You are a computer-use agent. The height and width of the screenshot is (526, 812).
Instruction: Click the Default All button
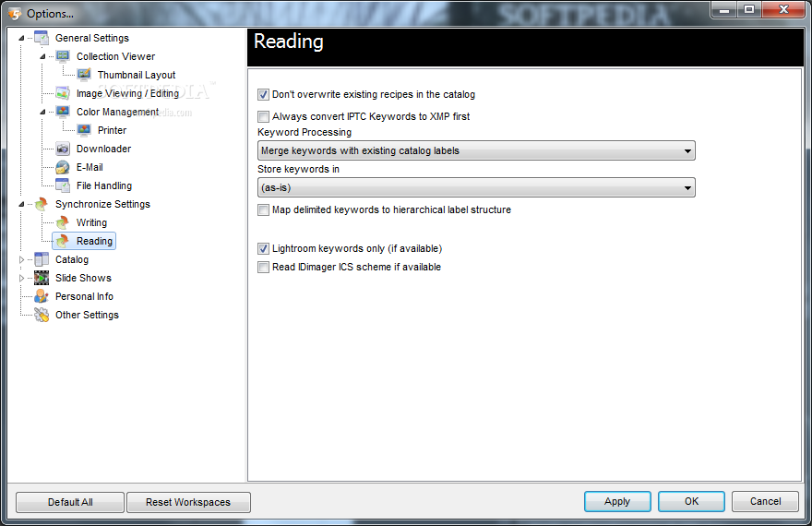click(70, 502)
